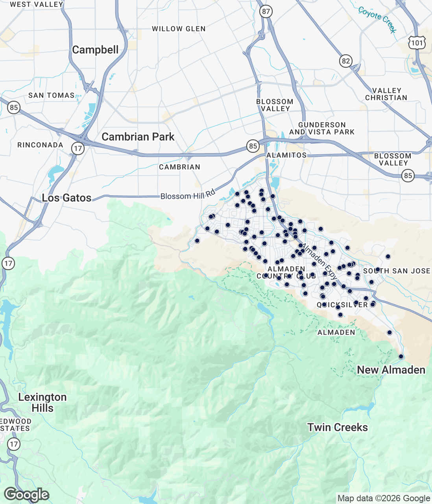Open the Google logo link
Viewport: 432px width, 504px height.
pyautogui.click(x=26, y=495)
